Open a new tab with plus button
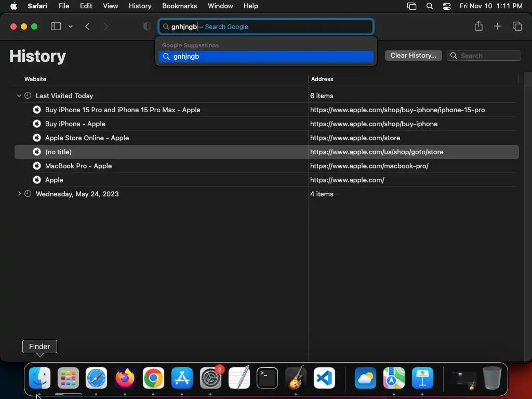532x399 pixels. point(497,26)
